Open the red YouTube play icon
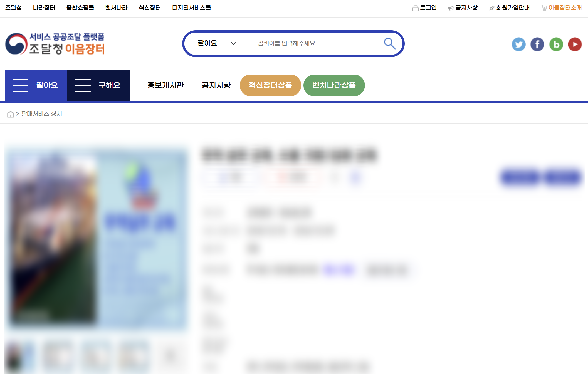 click(x=575, y=44)
